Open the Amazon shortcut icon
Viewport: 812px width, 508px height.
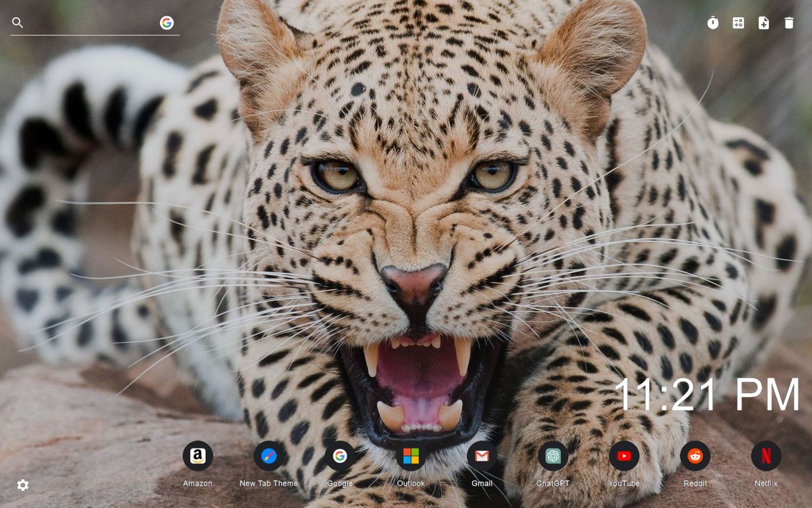point(198,456)
